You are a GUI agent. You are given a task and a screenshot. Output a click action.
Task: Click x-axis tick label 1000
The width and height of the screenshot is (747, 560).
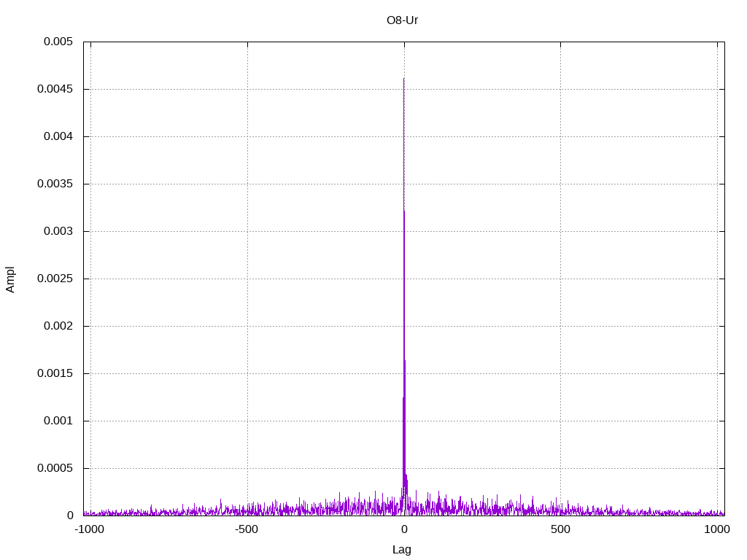point(717,529)
